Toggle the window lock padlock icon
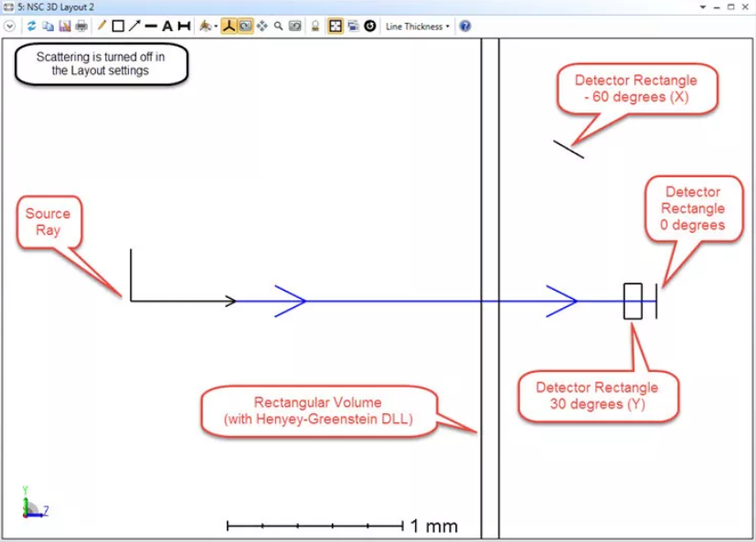The image size is (756, 542). coord(314,27)
